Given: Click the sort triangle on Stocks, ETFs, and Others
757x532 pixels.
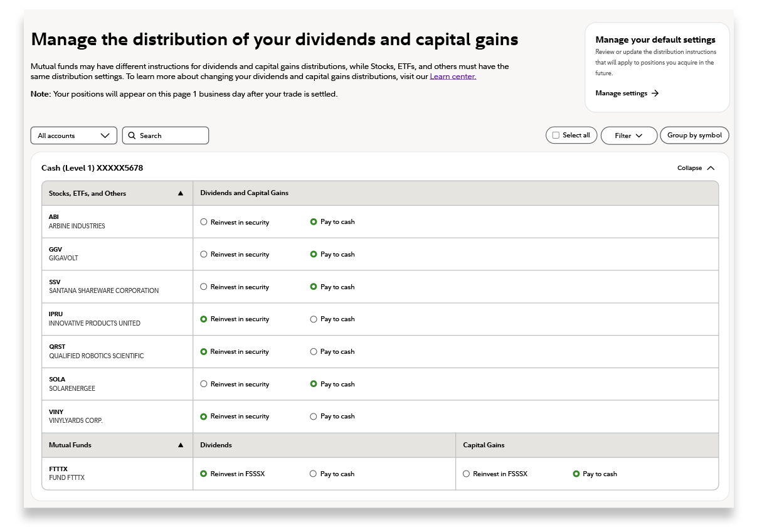Looking at the screenshot, I should [x=181, y=193].
